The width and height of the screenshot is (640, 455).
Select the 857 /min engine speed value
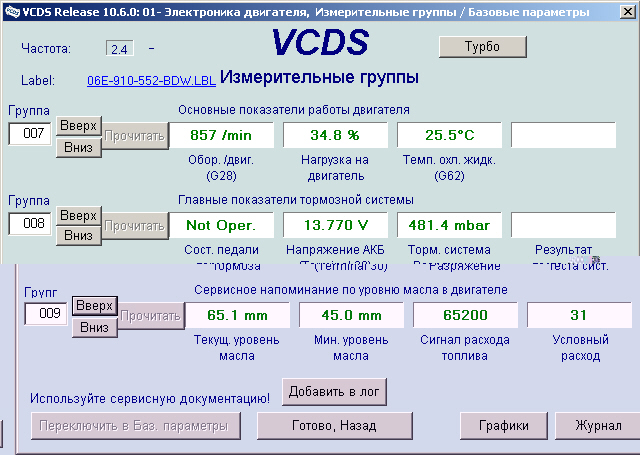(x=221, y=135)
